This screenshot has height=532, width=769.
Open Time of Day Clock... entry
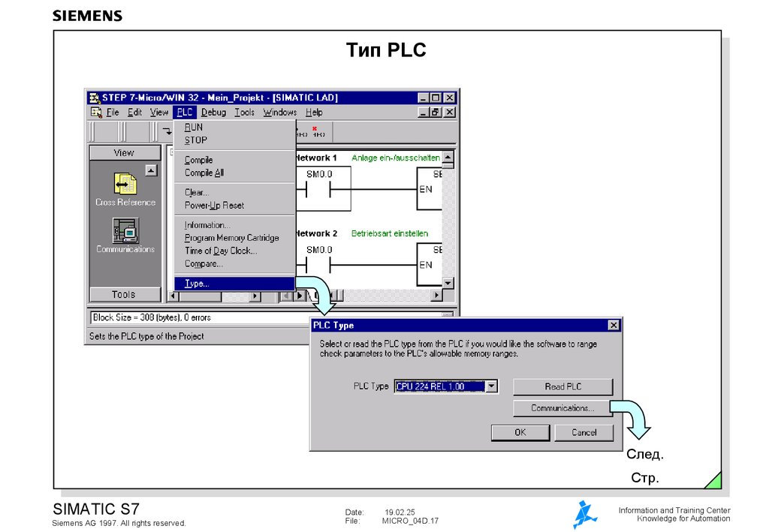coord(235,251)
